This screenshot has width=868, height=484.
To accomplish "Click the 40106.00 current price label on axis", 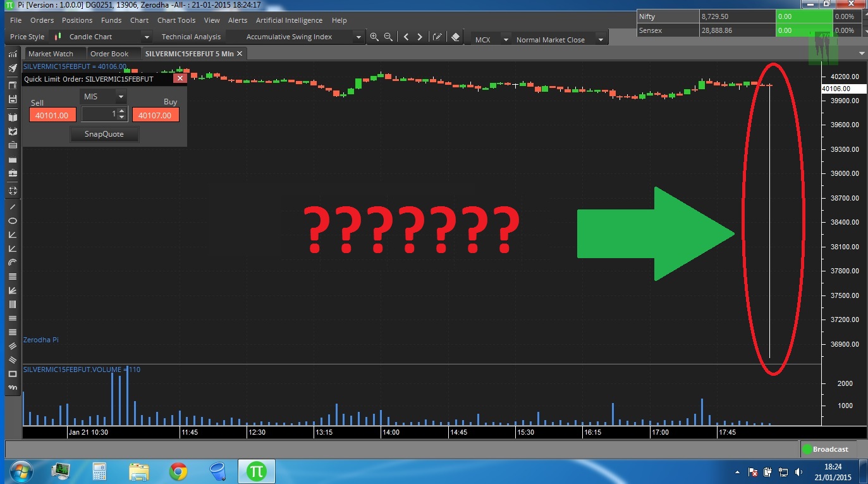I will point(845,89).
